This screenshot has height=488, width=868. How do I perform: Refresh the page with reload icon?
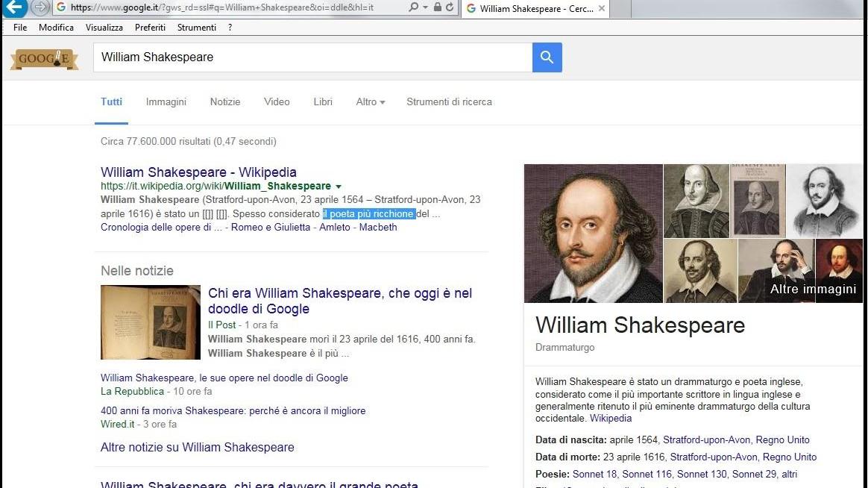pyautogui.click(x=450, y=7)
